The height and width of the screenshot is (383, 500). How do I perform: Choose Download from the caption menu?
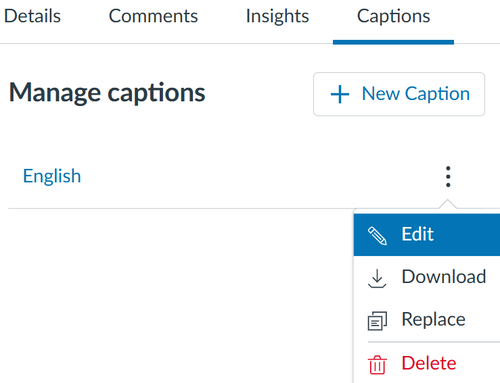[x=427, y=277]
